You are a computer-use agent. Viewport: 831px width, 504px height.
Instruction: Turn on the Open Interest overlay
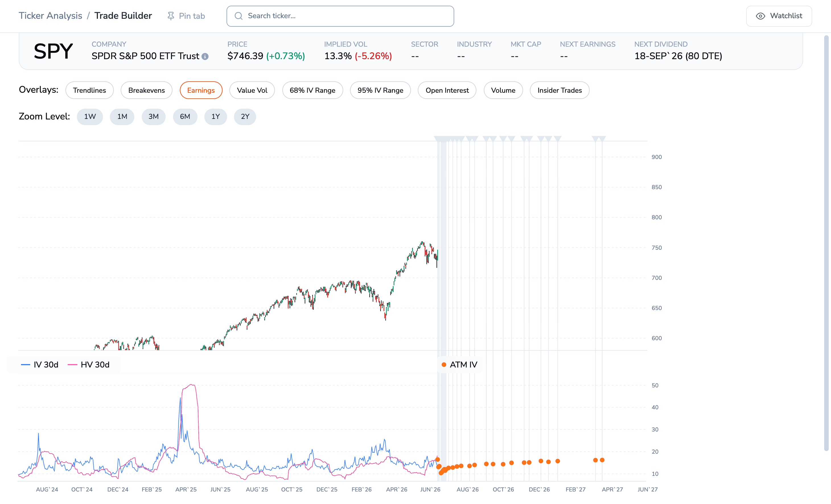tap(447, 90)
